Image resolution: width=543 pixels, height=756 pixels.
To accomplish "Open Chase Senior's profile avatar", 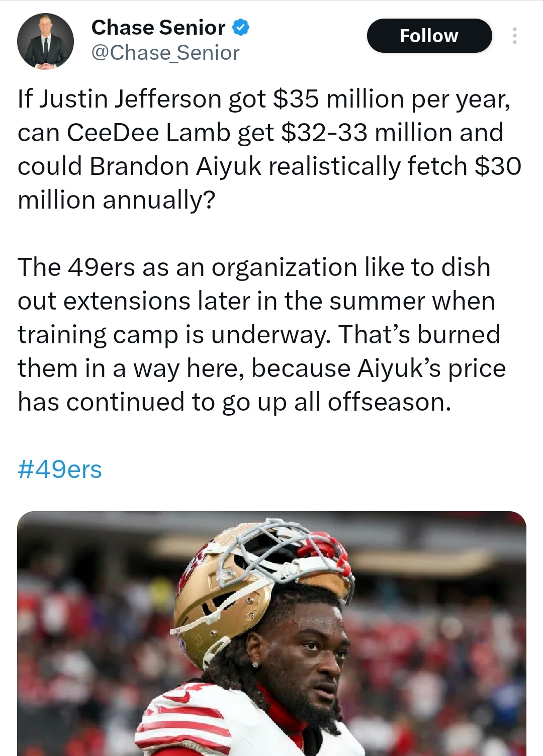I will (46, 41).
